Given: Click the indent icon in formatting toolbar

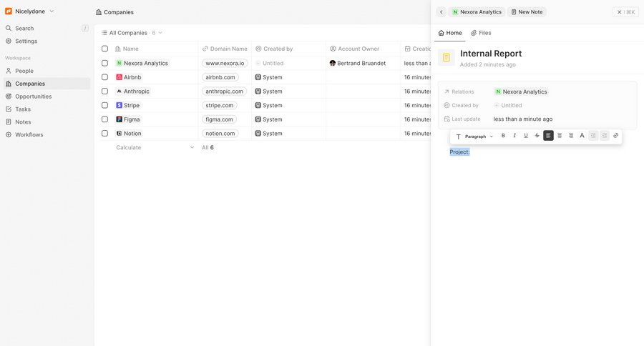Looking at the screenshot, I should (593, 135).
